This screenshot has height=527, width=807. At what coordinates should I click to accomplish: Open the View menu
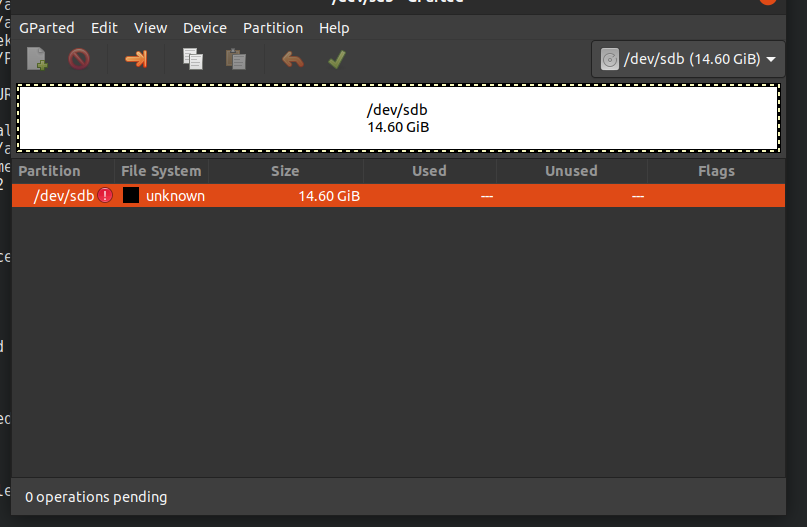tap(151, 28)
